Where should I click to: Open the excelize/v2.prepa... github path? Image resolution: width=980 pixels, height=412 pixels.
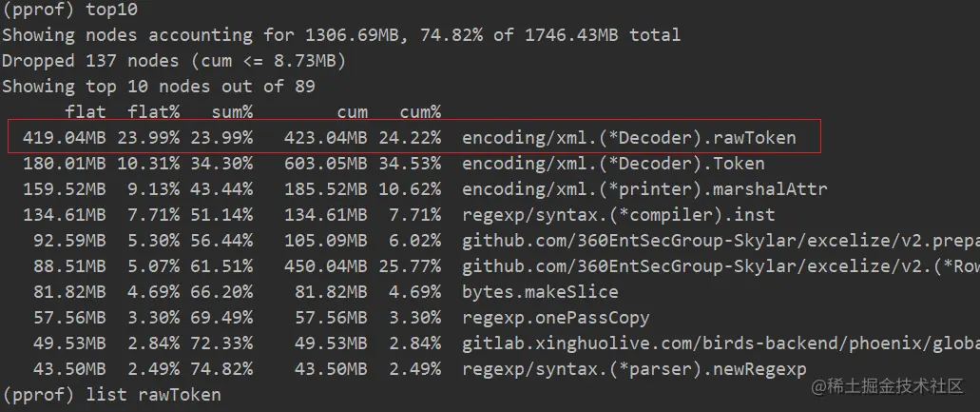coord(720,241)
